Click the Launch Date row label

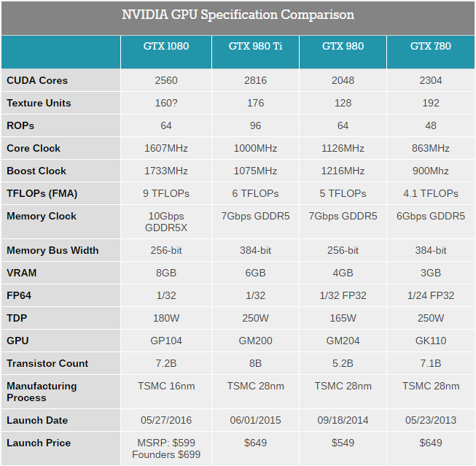point(37,420)
